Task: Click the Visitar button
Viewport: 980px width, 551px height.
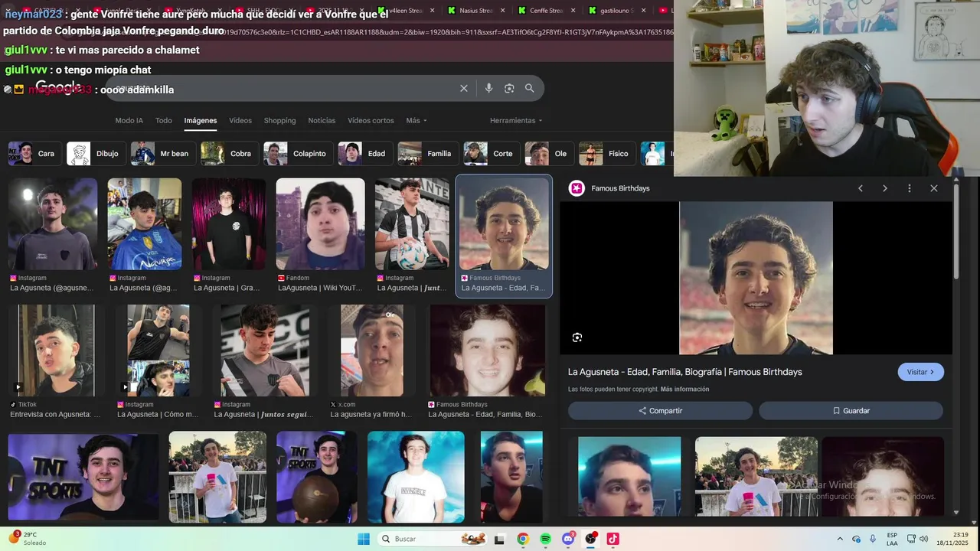Action: pos(920,372)
